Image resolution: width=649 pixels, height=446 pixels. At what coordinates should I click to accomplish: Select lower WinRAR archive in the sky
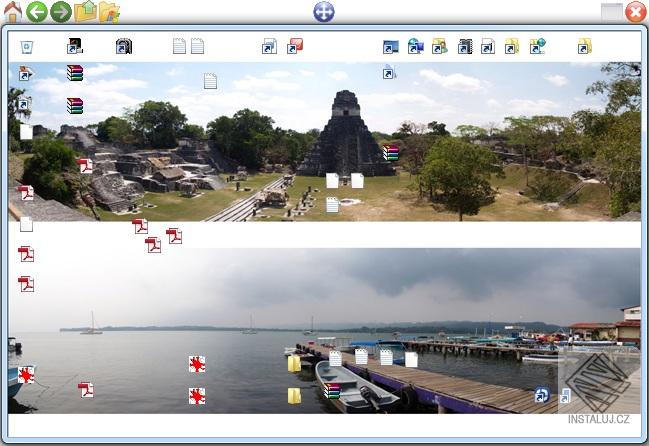[75, 106]
